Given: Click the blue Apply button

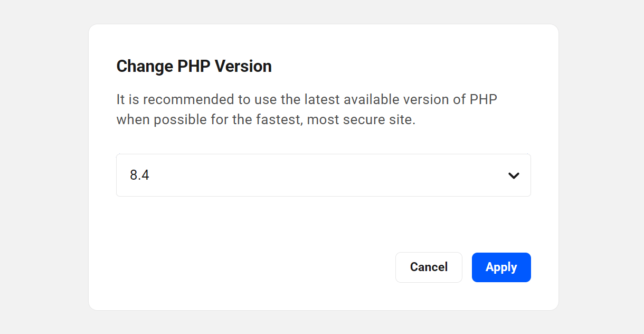Looking at the screenshot, I should click(501, 267).
